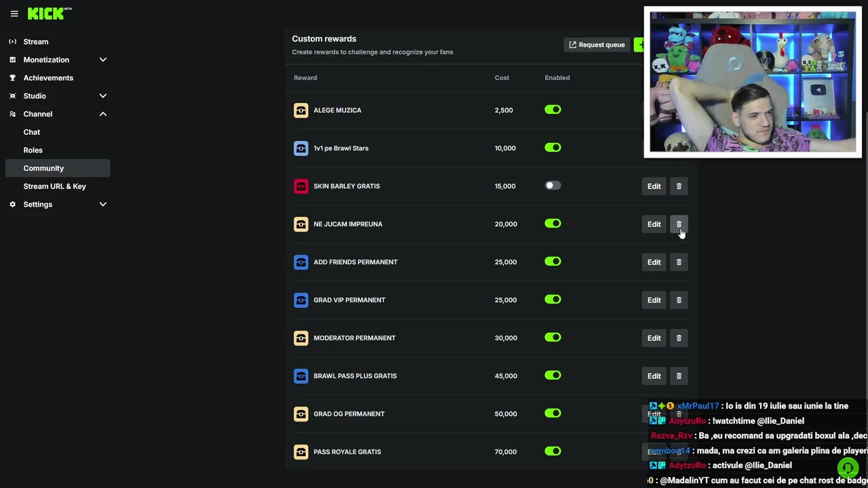
Task: Click the ALEGE MUZICA reward icon
Action: coord(301,110)
